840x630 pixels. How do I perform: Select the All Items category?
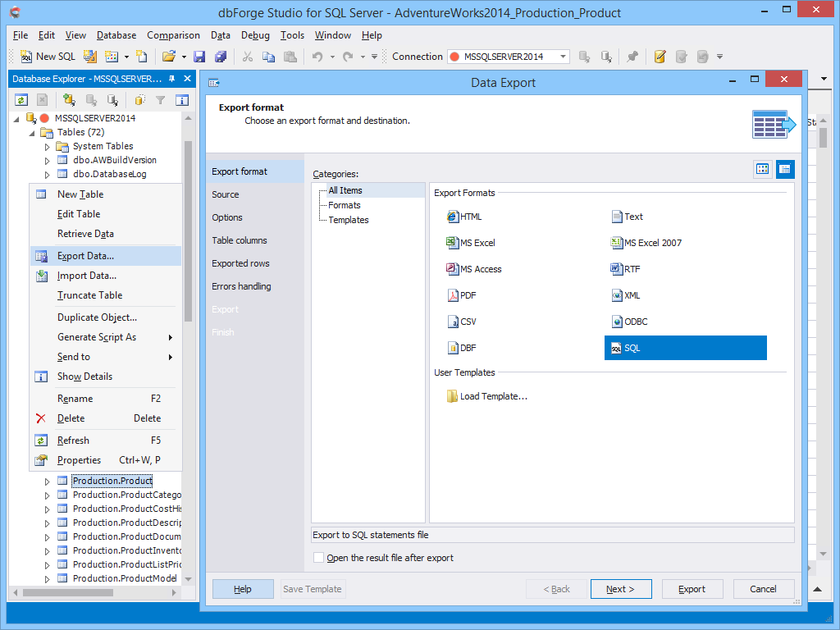point(345,190)
